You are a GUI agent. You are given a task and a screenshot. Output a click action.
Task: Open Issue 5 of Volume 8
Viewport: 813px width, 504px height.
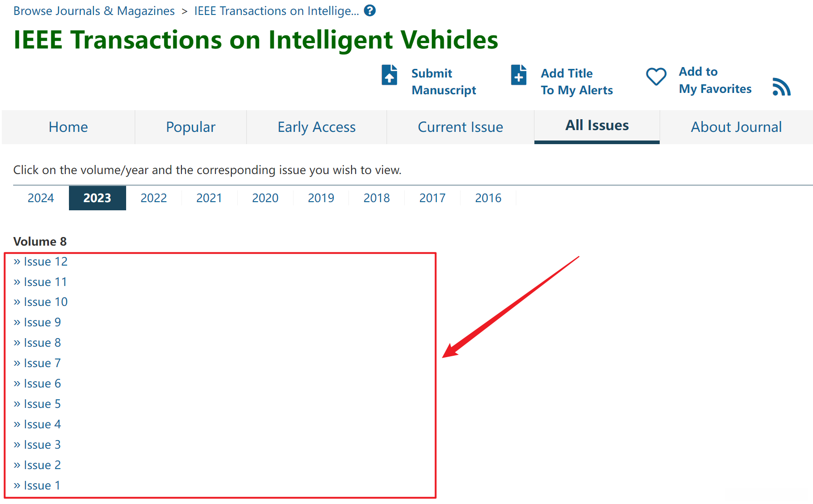click(42, 404)
